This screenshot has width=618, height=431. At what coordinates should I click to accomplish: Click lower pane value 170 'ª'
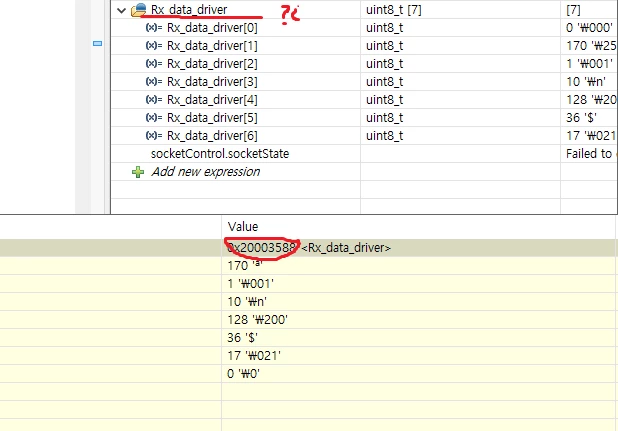point(245,266)
